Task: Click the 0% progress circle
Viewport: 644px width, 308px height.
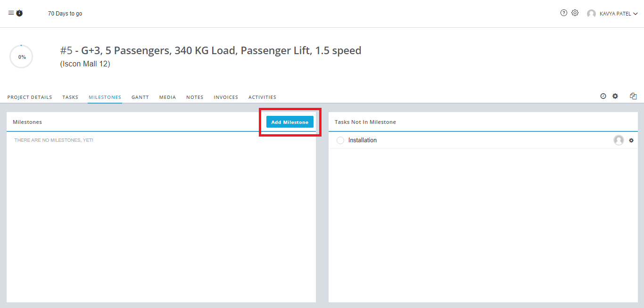Action: click(21, 57)
